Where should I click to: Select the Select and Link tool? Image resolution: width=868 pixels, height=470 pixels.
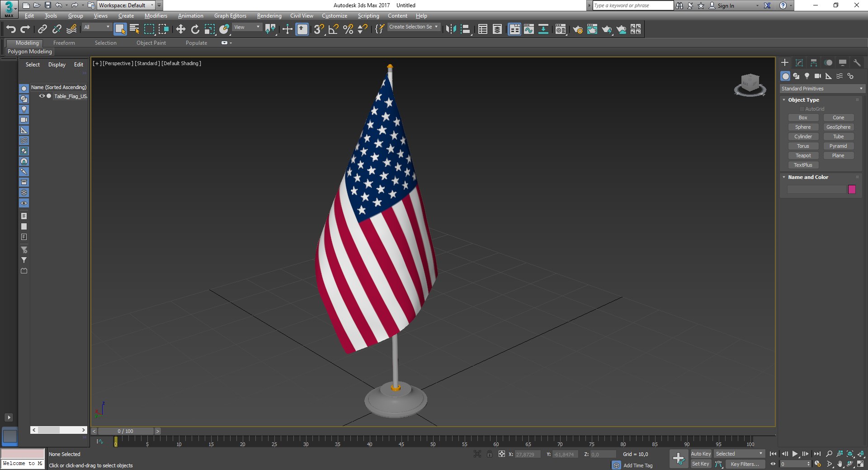pyautogui.click(x=42, y=29)
